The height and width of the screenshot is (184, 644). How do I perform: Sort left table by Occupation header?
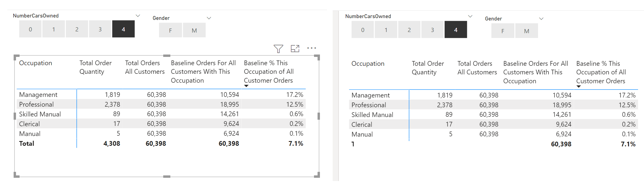36,63
